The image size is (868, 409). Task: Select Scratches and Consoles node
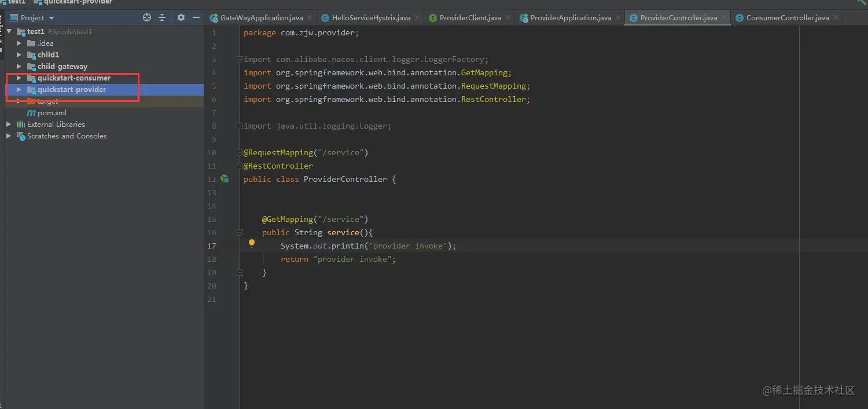(x=67, y=136)
